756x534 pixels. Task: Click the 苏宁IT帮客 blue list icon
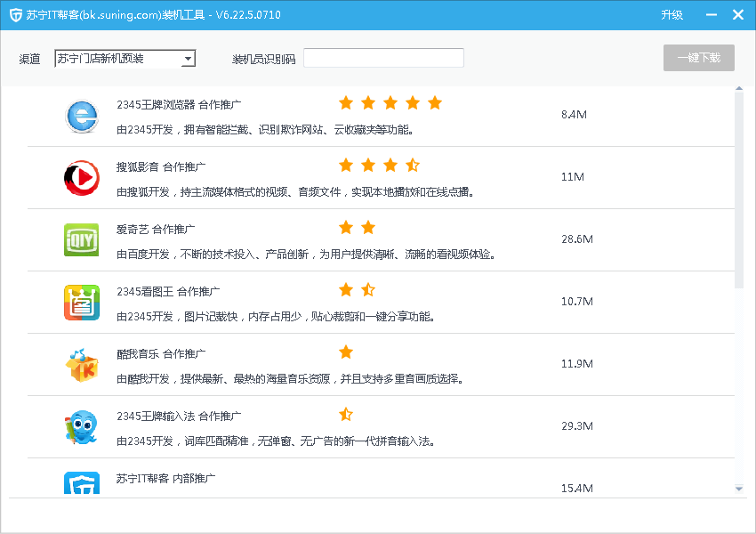82,483
